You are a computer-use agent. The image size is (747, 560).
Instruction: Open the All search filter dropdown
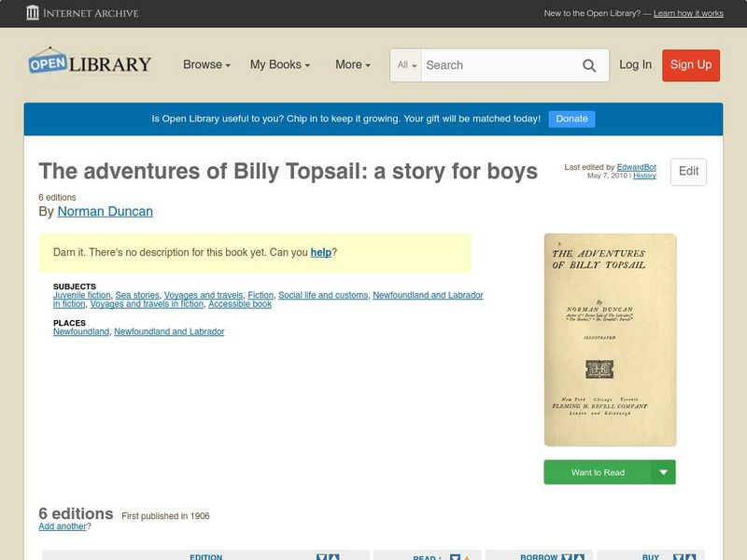coord(408,65)
